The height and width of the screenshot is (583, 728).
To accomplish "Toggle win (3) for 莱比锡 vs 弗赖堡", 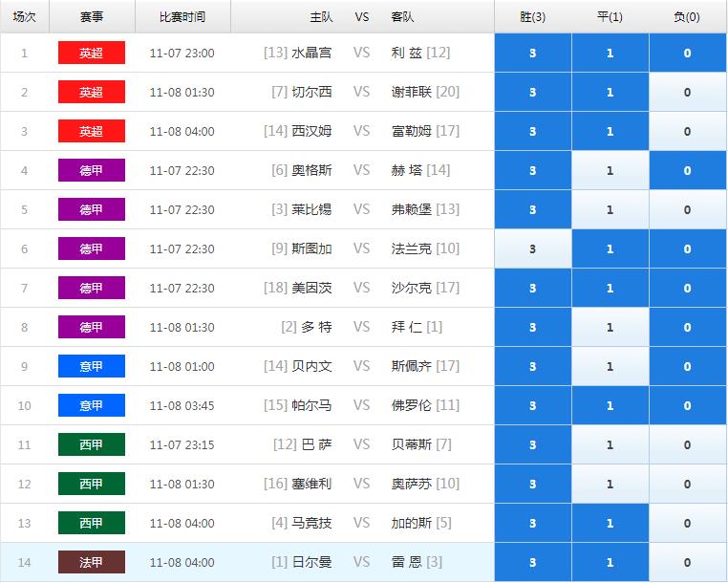I will 532,209.
